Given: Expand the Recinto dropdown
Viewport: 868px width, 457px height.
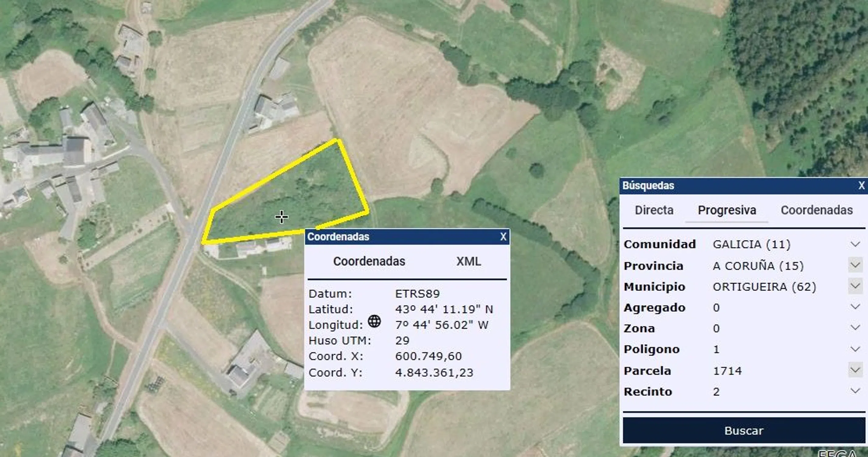Looking at the screenshot, I should pyautogui.click(x=855, y=391).
